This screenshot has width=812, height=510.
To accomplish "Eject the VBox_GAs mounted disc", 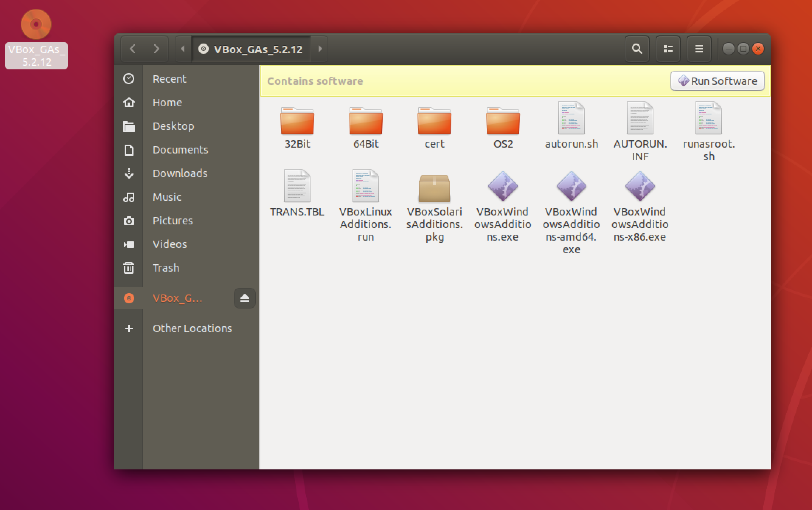I will pos(244,298).
